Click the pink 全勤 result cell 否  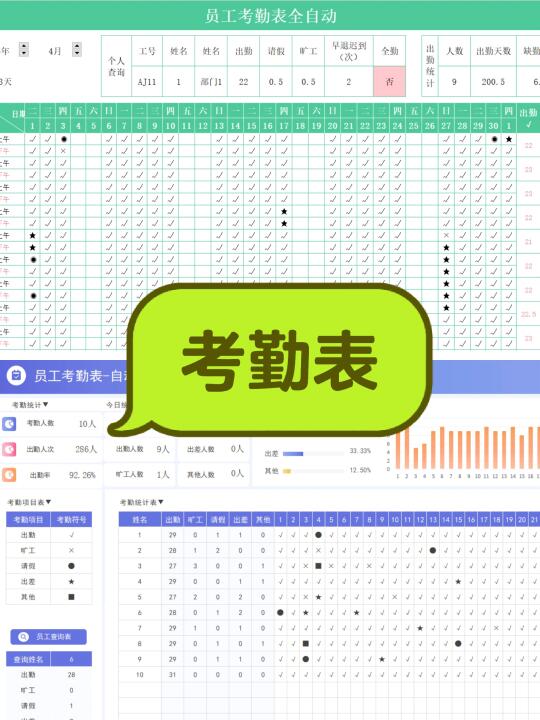[x=389, y=82]
